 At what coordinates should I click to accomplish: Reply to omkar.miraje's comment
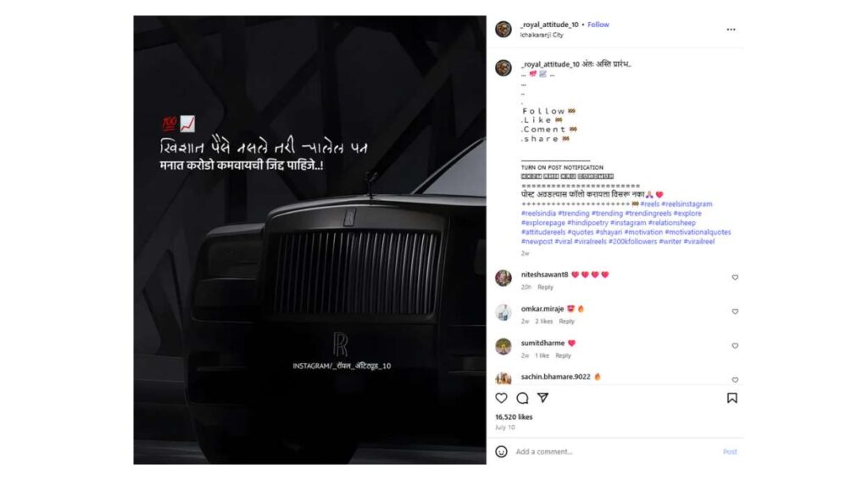[x=566, y=321]
